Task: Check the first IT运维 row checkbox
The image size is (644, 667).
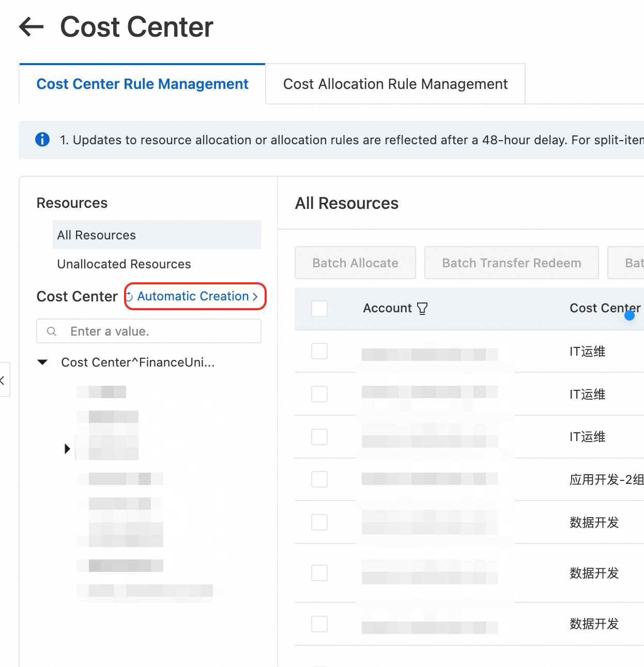Action: pyautogui.click(x=319, y=351)
